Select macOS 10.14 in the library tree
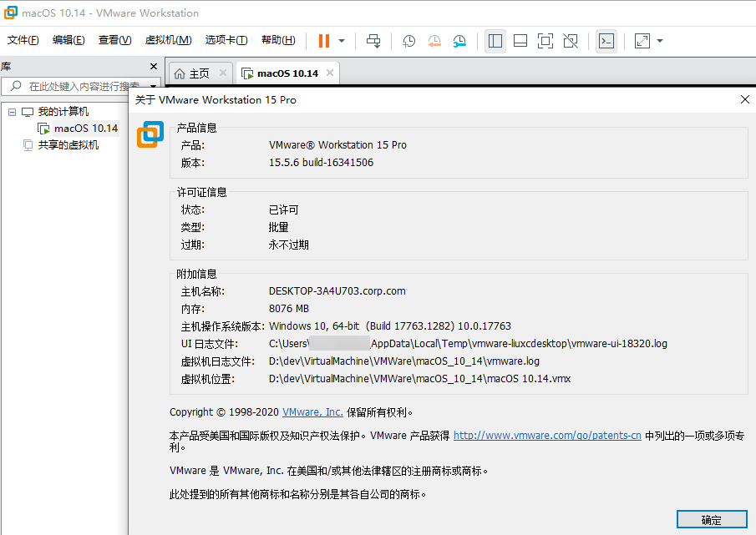756x535 pixels. [x=86, y=129]
